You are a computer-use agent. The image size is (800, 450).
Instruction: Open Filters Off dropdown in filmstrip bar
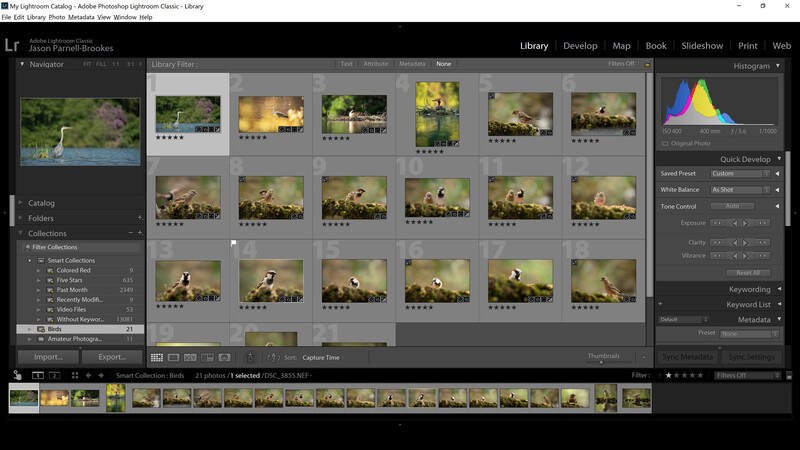tap(747, 376)
